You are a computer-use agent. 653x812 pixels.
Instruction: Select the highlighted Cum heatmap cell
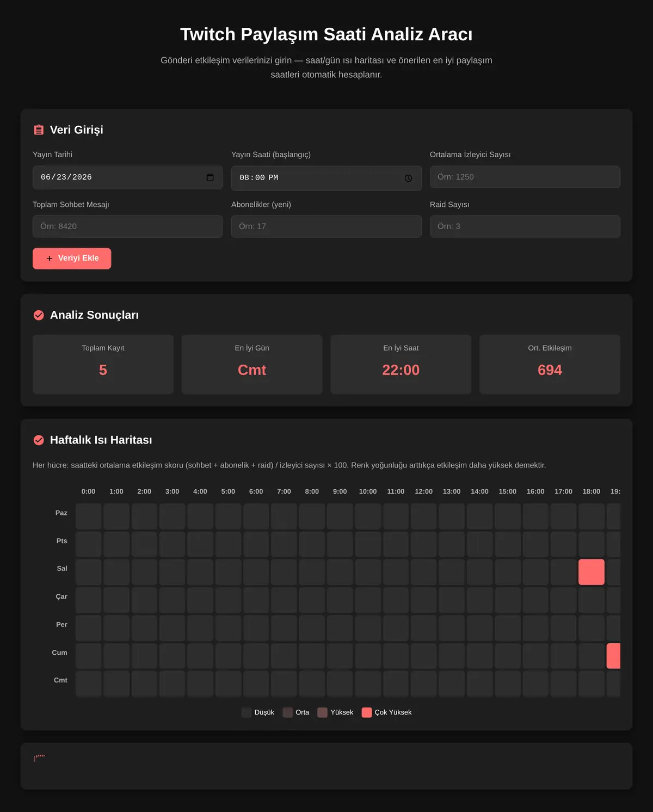(614, 656)
